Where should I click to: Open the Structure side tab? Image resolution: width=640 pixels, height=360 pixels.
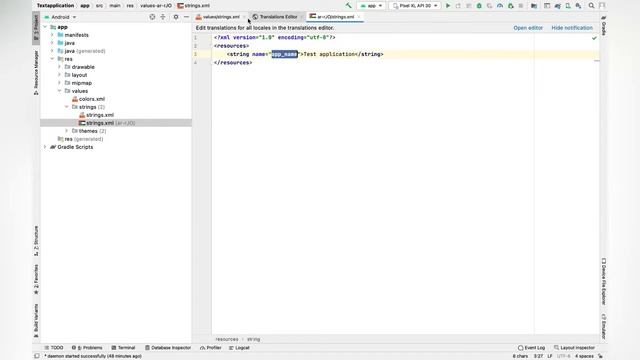tap(36, 241)
